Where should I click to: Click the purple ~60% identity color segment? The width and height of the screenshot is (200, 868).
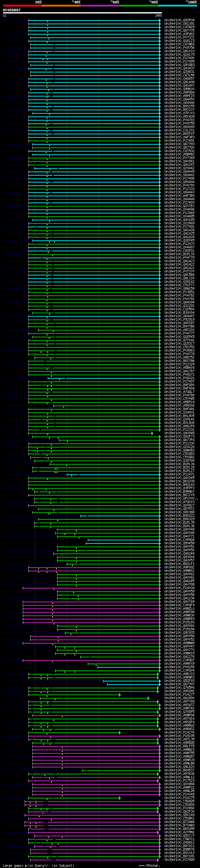[100, 6]
